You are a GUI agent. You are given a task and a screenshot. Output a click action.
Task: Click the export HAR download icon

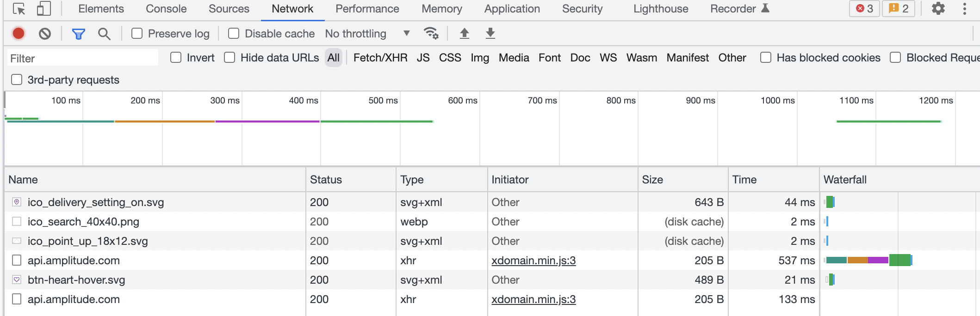tap(490, 33)
